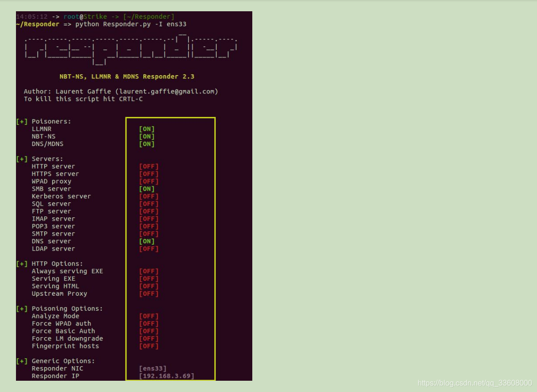Image resolution: width=537 pixels, height=392 pixels.
Task: Click the [OFF] status beside Force WPAD auth
Action: click(148, 323)
